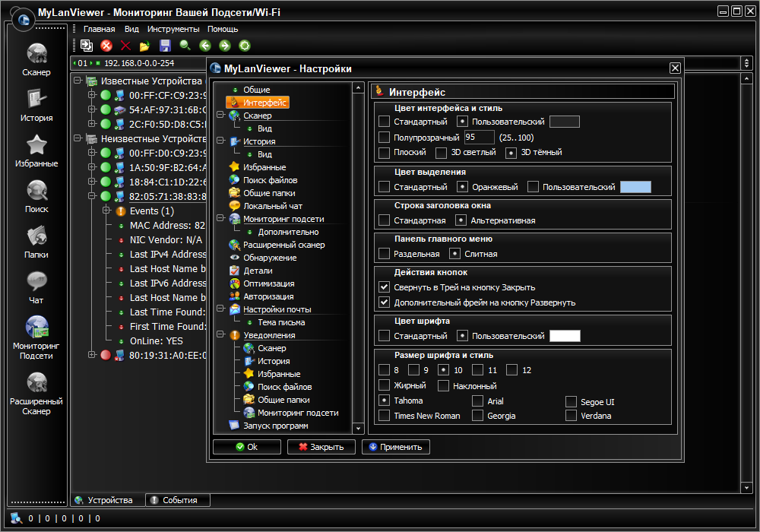
Task: Select Детали in settings tree
Action: [x=258, y=271]
